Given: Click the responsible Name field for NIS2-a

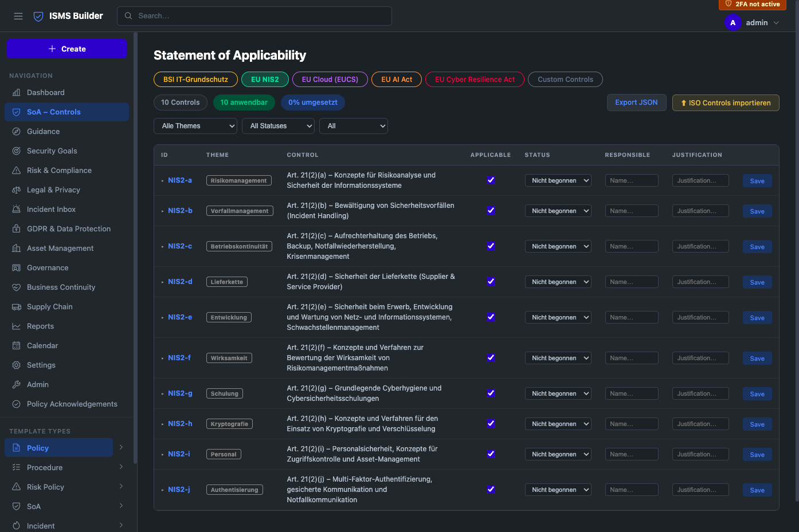Looking at the screenshot, I should (x=632, y=180).
